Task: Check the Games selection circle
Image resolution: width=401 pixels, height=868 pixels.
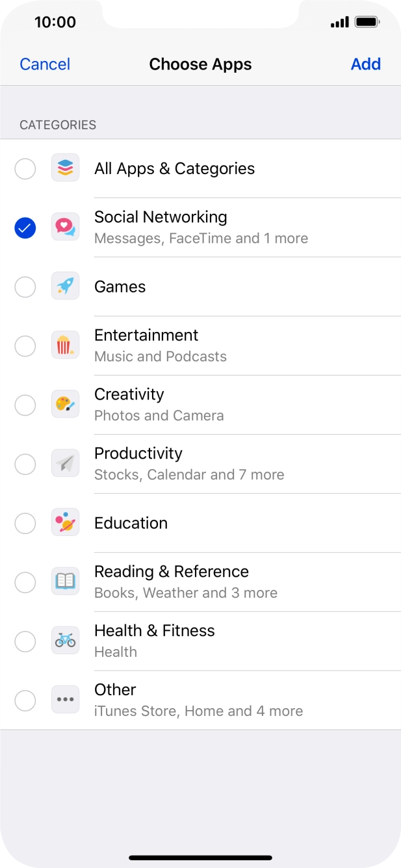Action: coord(25,287)
